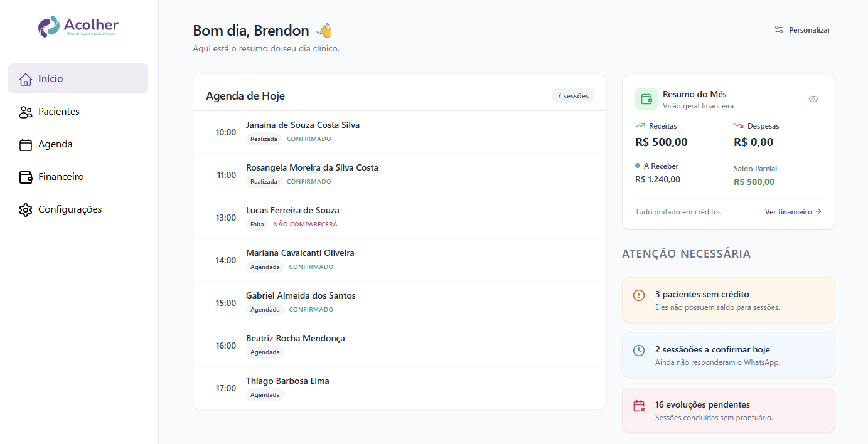Open Thiago Barbosa Lima's 17:00 appointment
Screen dimensions: 868x444
(x=399, y=388)
